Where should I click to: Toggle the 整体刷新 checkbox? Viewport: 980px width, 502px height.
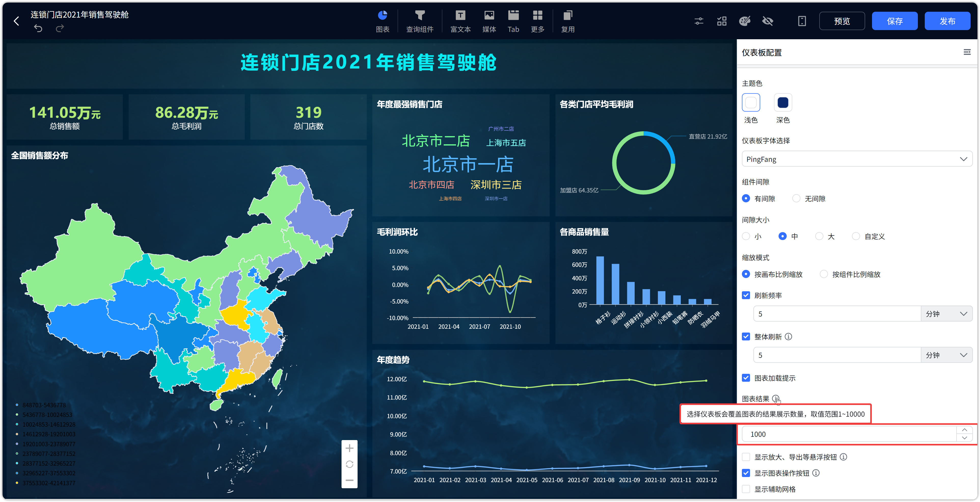click(746, 336)
